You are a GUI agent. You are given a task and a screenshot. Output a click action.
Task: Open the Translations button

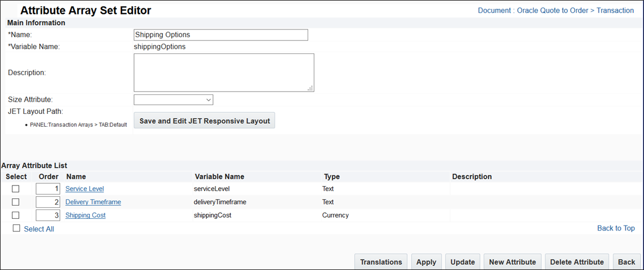coord(381,262)
